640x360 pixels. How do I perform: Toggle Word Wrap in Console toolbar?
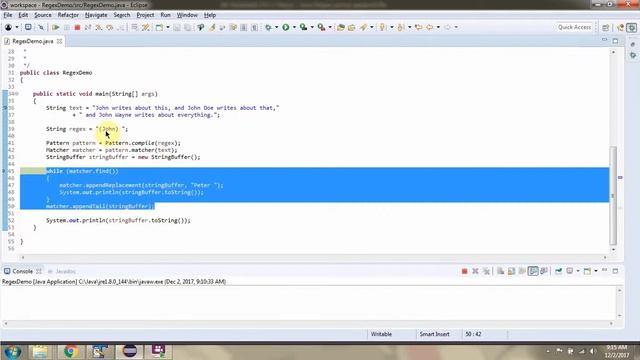tap(522, 271)
